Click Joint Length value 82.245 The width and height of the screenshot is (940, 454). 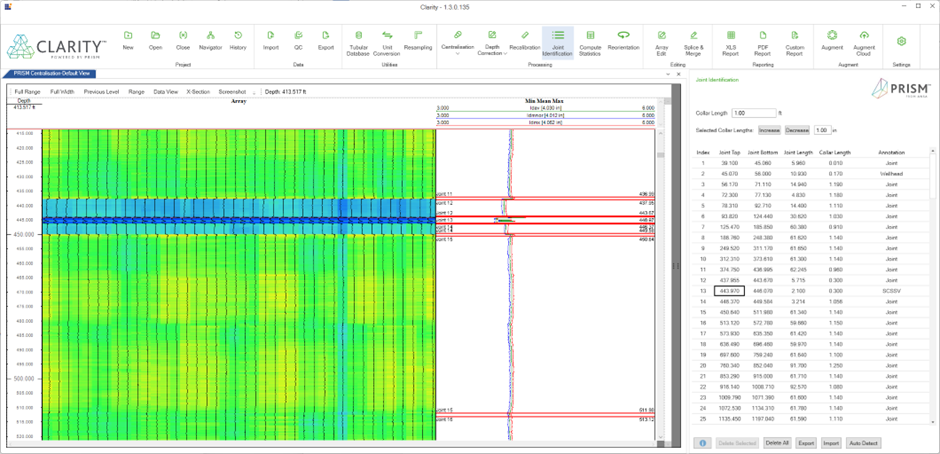point(796,269)
